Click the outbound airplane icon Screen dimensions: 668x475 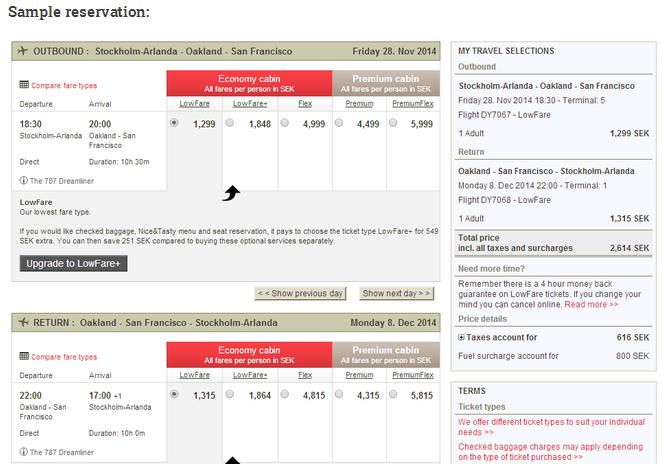click(23, 51)
